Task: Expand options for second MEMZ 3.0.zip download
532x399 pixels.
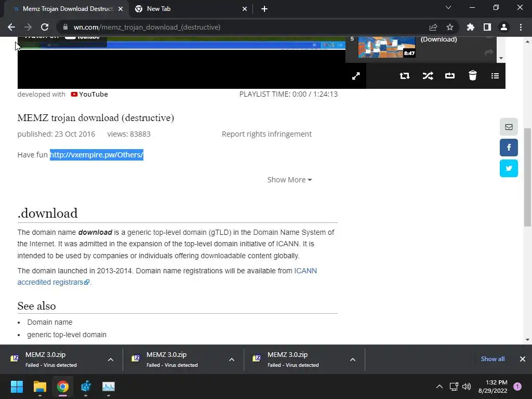Action: pyautogui.click(x=232, y=360)
